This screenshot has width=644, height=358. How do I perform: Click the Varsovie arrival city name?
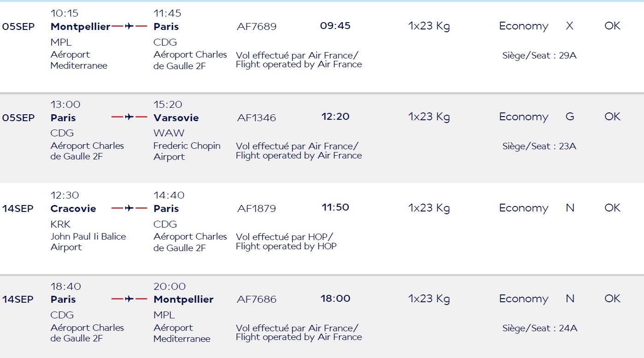point(176,117)
